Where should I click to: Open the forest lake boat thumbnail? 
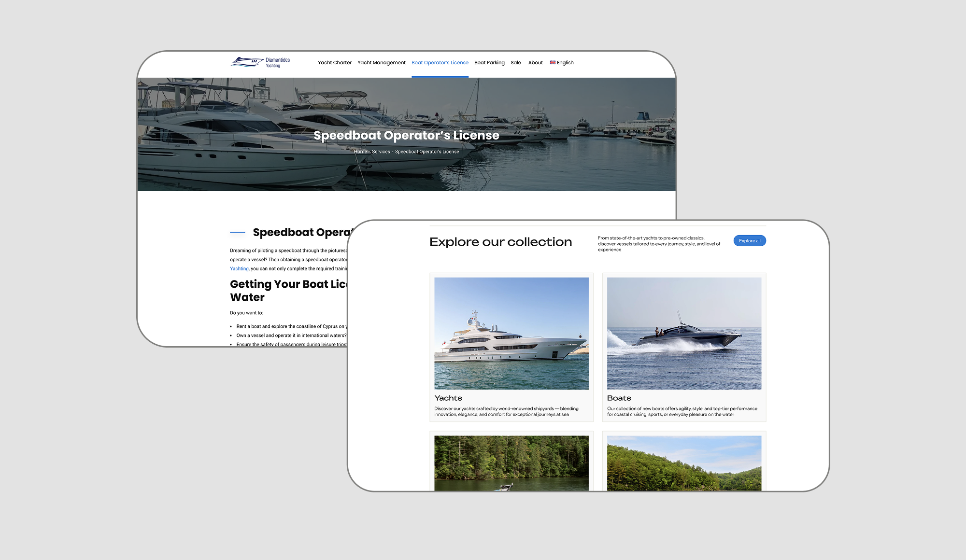(511, 462)
